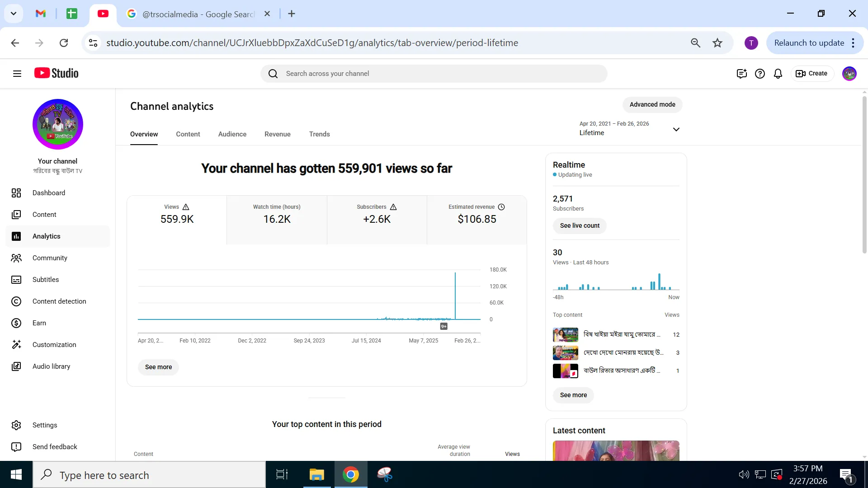Open the Chrome tab search chevron
Screen dimensions: 868x488
(x=14, y=14)
